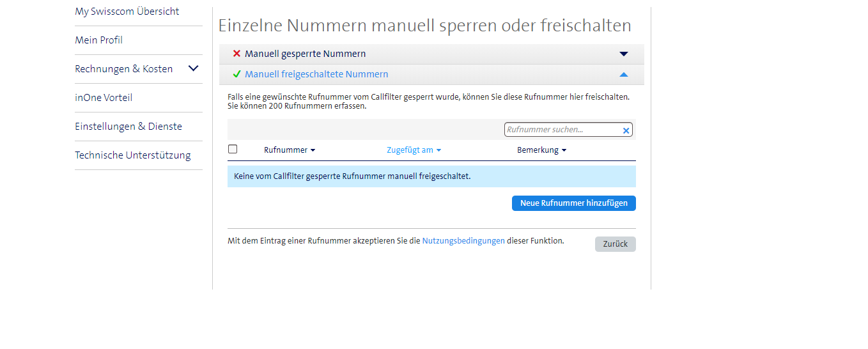Click the Zurück button
The image size is (868, 349).
[x=615, y=244]
